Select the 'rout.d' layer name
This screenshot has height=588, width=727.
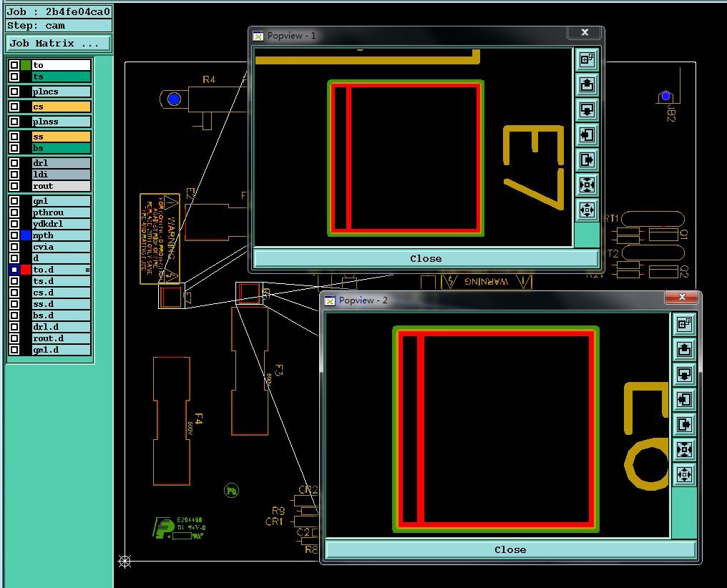click(x=62, y=338)
